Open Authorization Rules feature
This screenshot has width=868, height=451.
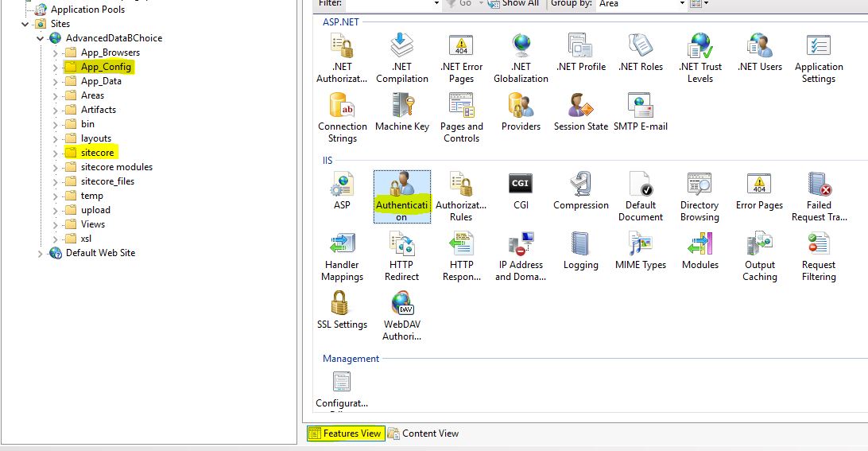(x=461, y=196)
